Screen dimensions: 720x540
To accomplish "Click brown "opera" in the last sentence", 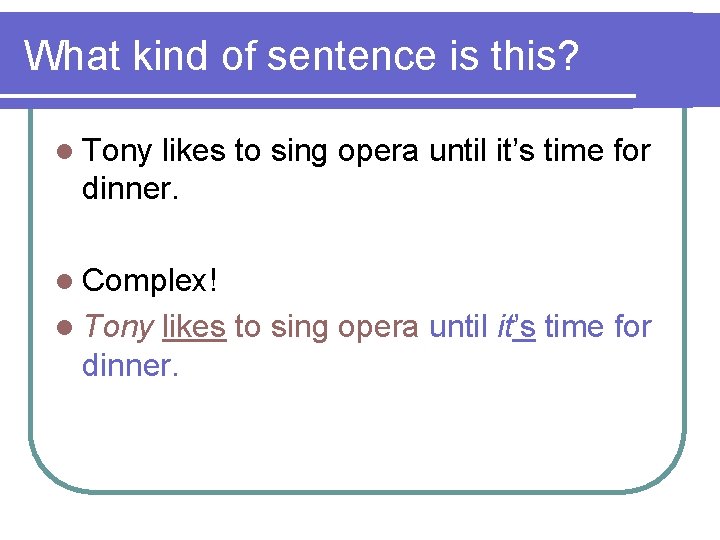I will coord(379,326).
